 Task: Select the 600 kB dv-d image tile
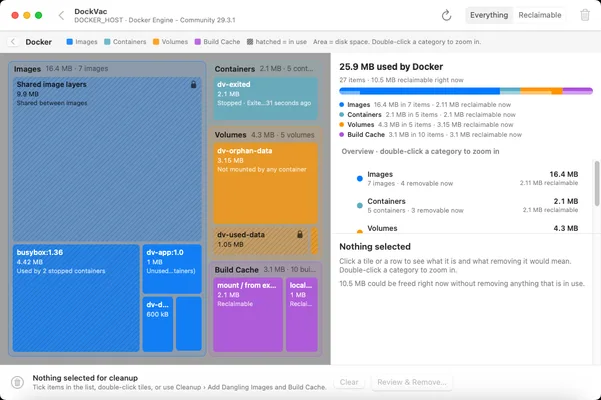(x=158, y=324)
